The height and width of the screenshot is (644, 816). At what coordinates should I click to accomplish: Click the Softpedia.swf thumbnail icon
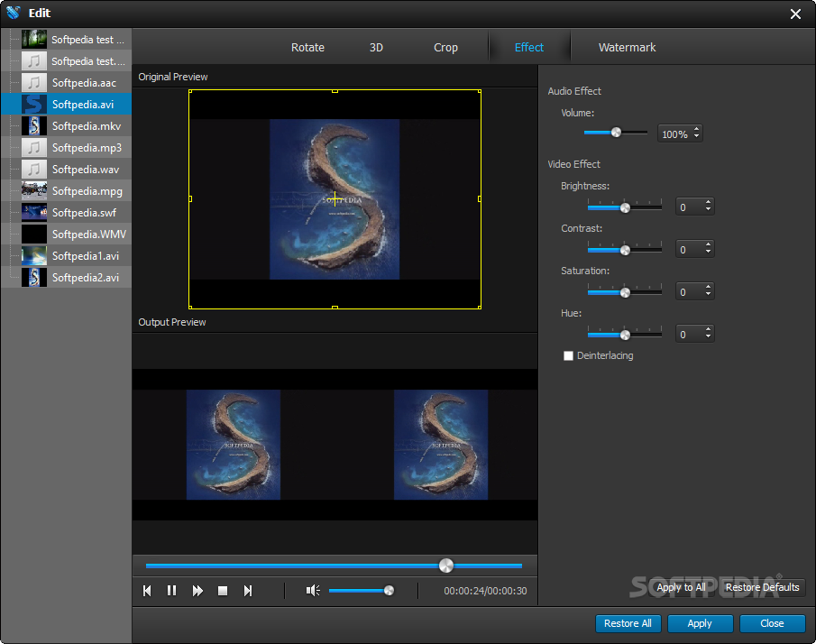click(34, 212)
